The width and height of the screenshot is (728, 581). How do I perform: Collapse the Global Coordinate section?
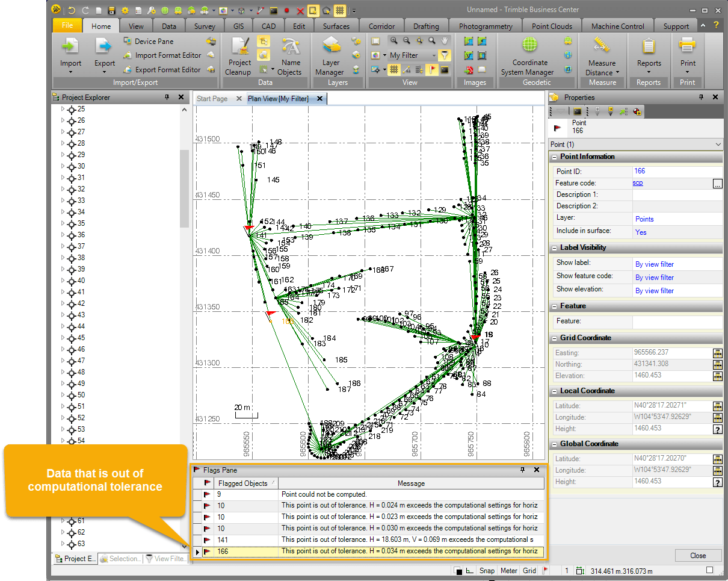[x=554, y=444]
